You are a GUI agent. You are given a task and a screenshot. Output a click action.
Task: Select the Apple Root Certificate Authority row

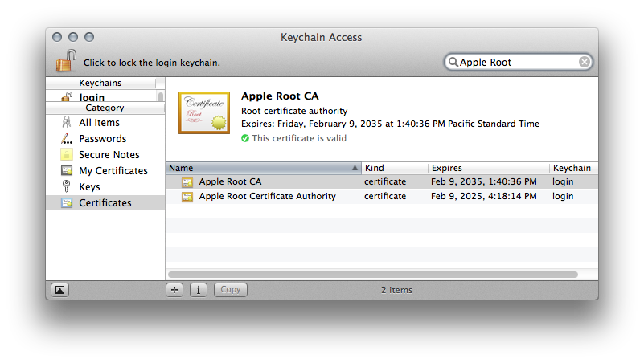267,197
